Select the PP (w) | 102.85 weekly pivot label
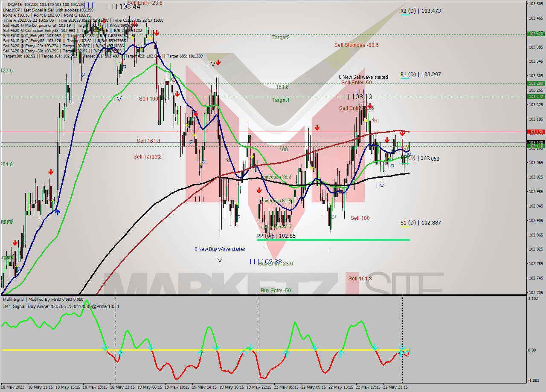 click(x=276, y=236)
